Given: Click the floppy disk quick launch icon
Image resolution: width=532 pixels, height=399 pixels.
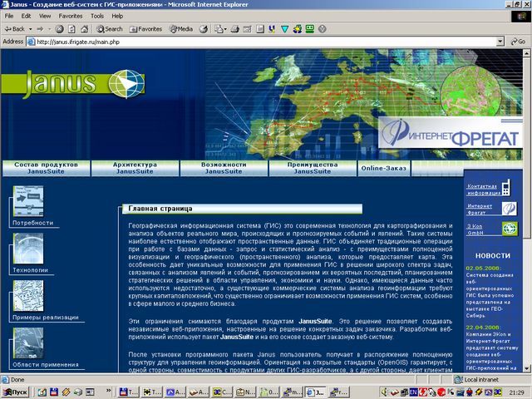Looking at the screenshot, I should click(53, 392).
